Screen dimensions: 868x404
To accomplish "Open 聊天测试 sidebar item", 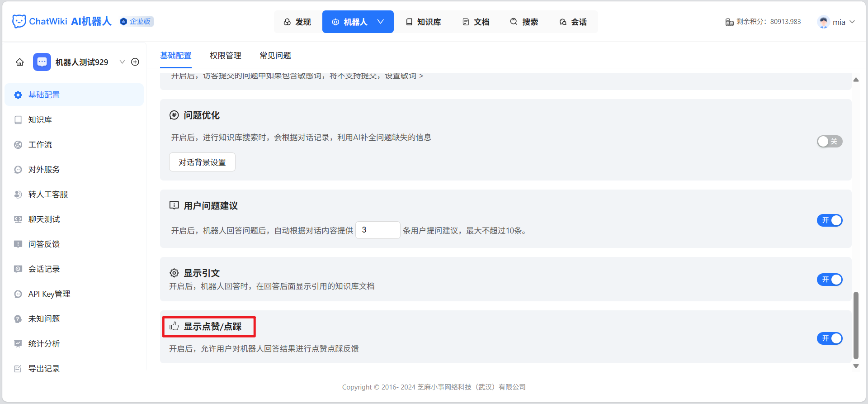I will coord(74,219).
